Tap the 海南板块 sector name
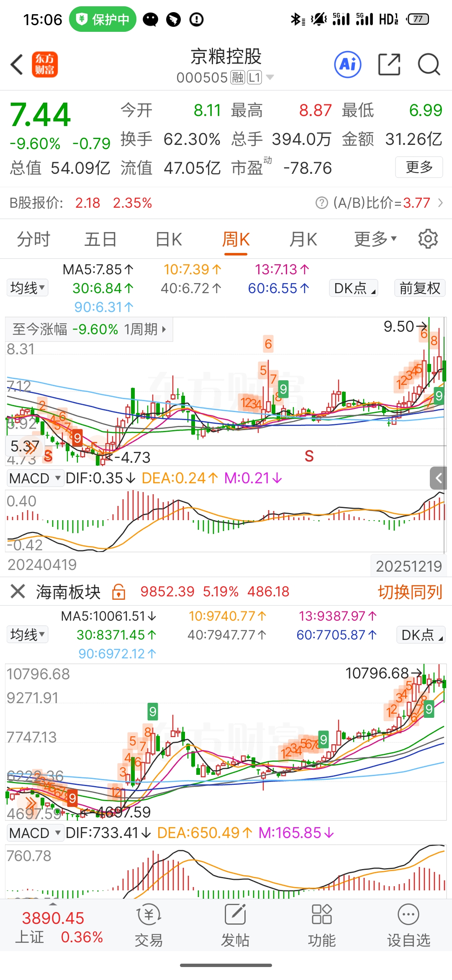Screen dimensions: 452x980 [x=68, y=592]
